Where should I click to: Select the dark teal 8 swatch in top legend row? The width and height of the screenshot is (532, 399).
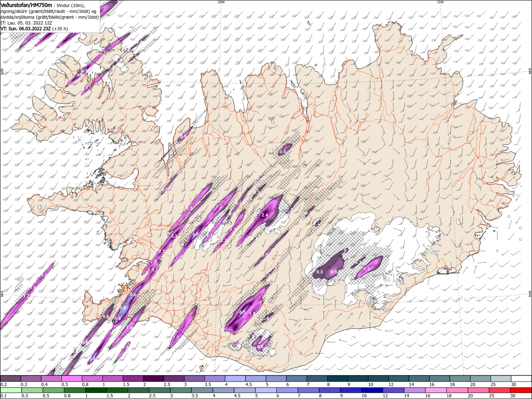point(337,379)
